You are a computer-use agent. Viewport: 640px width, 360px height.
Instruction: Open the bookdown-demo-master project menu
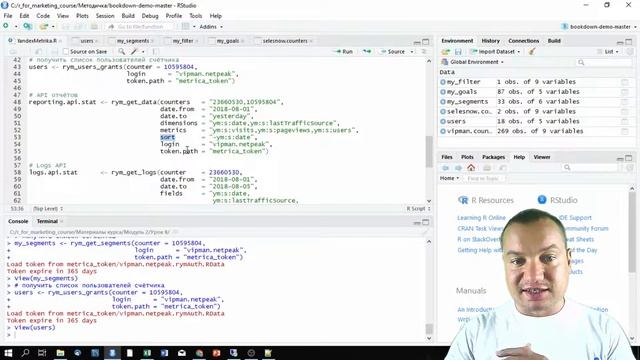[599, 27]
